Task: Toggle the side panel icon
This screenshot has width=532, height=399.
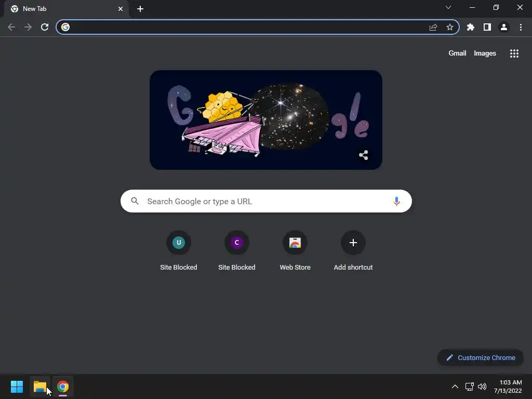Action: [487, 27]
